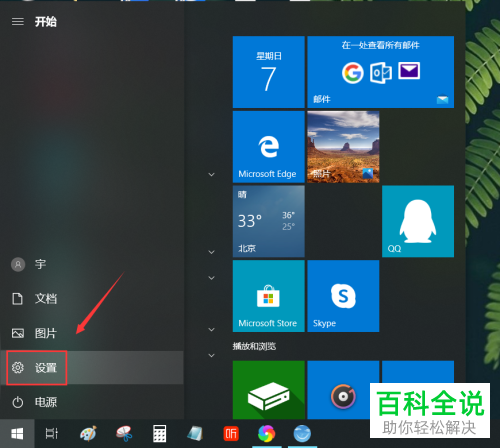
Task: Expand the chevron below 播放和浏览 heading
Action: [x=211, y=355]
